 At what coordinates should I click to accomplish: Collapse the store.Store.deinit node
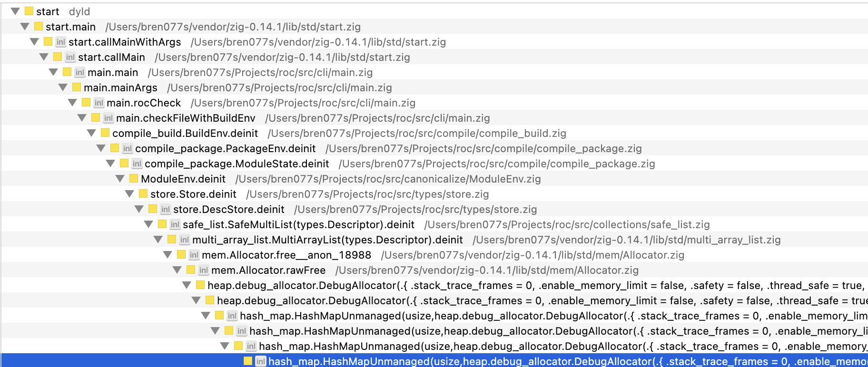[129, 194]
